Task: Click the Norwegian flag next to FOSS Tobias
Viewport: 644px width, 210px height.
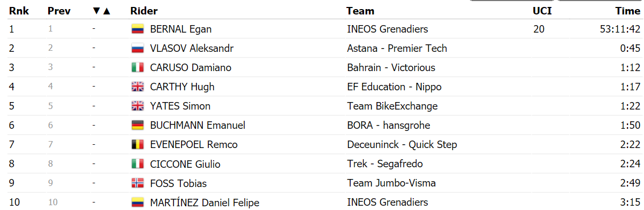Action: point(138,183)
